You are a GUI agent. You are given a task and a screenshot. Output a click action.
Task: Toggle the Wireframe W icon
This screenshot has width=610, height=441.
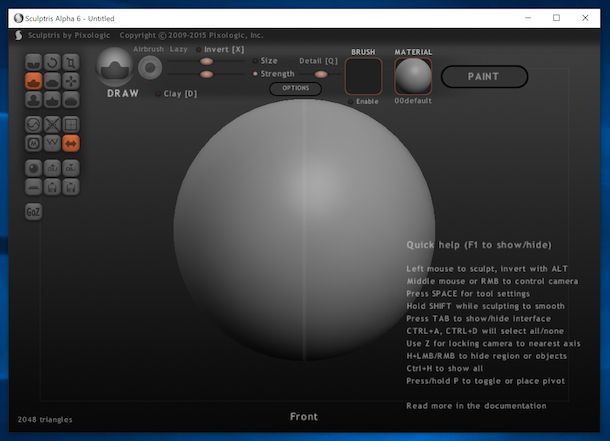point(52,143)
